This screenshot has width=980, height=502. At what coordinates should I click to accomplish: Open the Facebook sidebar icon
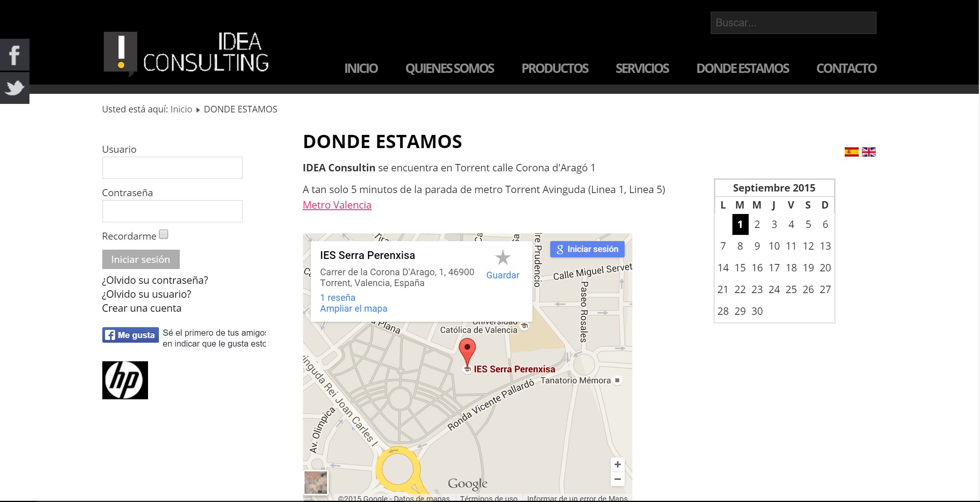[14, 55]
